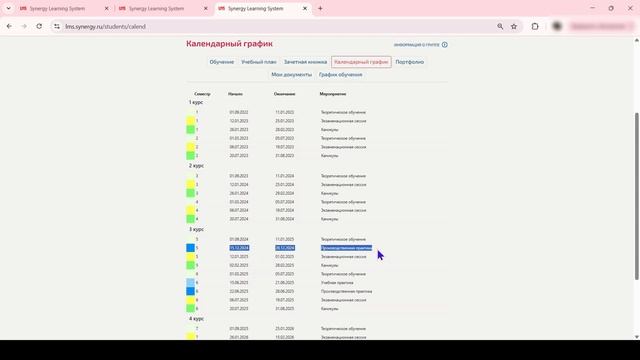Click the 4 курс heading

196,319
